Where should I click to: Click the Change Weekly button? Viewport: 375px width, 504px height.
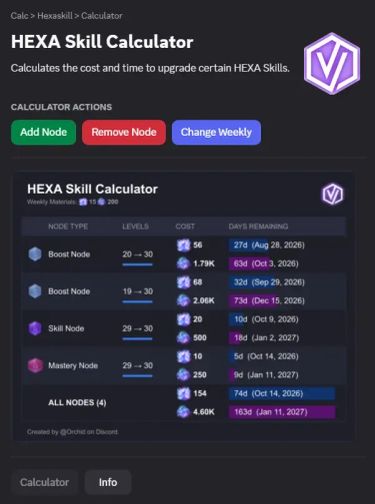tap(216, 132)
